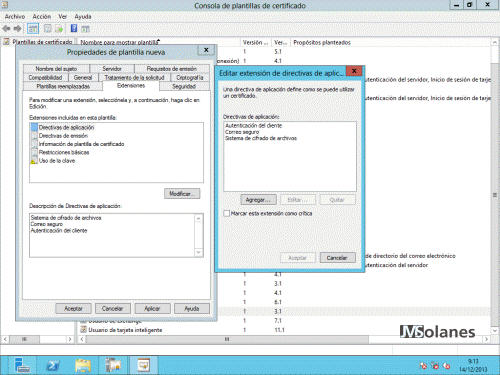The height and width of the screenshot is (375, 500).
Task: Switch to the Criptografía tab
Action: tap(190, 77)
